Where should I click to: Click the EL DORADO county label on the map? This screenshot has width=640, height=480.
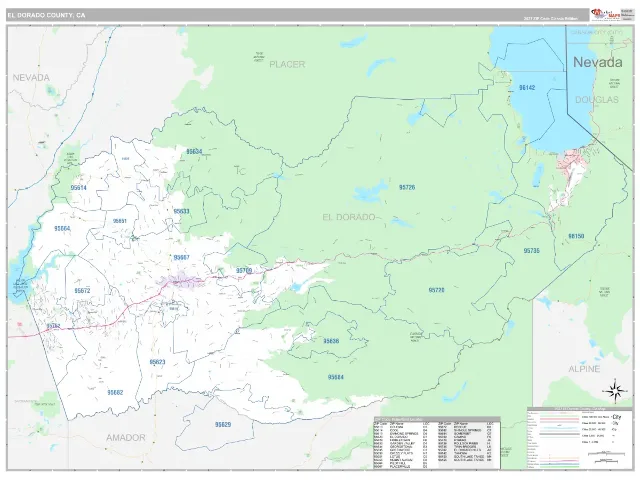(349, 217)
